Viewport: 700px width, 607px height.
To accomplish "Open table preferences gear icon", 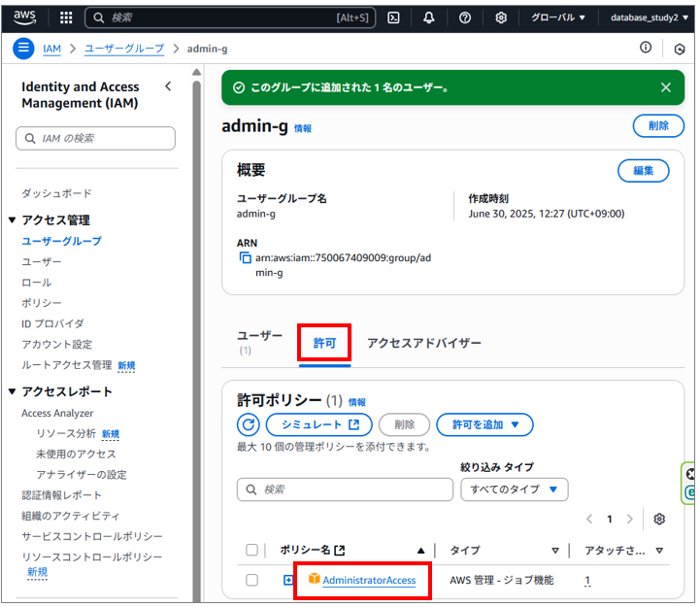I will pyautogui.click(x=659, y=519).
